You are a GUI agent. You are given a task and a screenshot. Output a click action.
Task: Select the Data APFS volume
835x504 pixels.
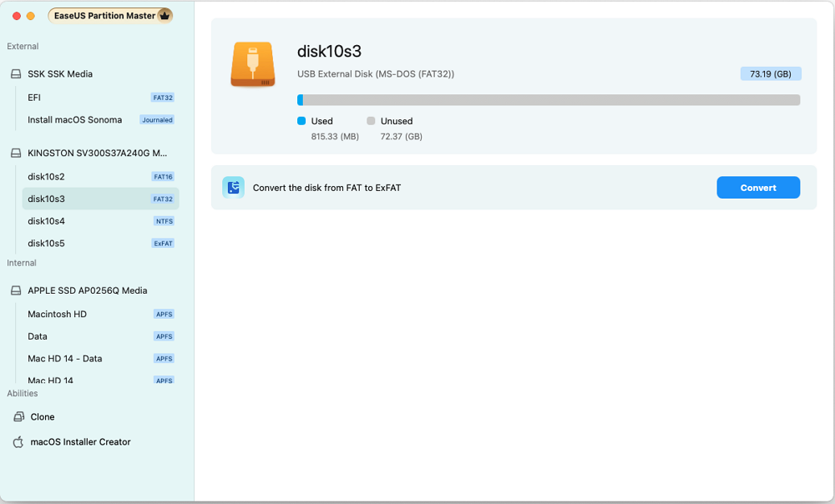101,336
